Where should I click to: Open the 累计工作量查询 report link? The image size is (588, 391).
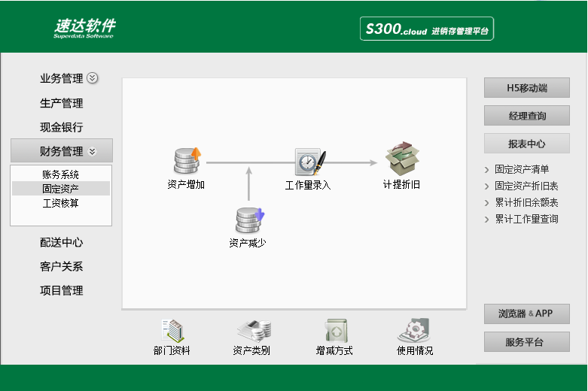click(x=526, y=219)
